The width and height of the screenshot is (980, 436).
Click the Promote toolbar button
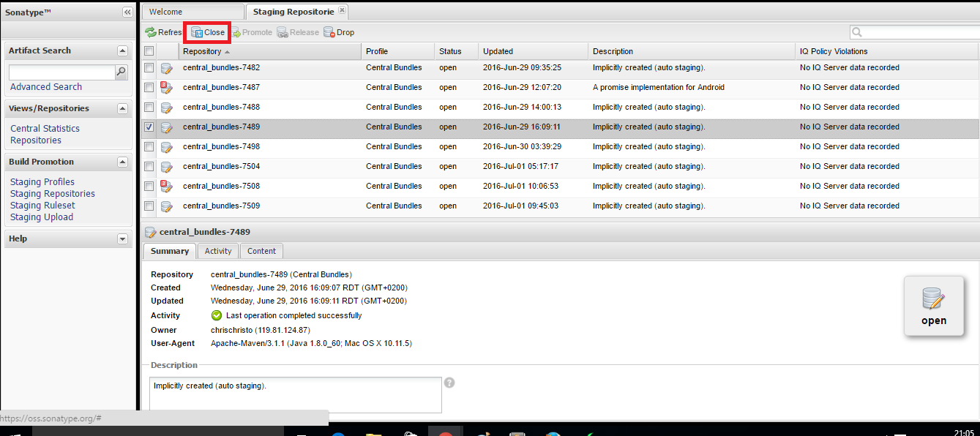point(252,32)
